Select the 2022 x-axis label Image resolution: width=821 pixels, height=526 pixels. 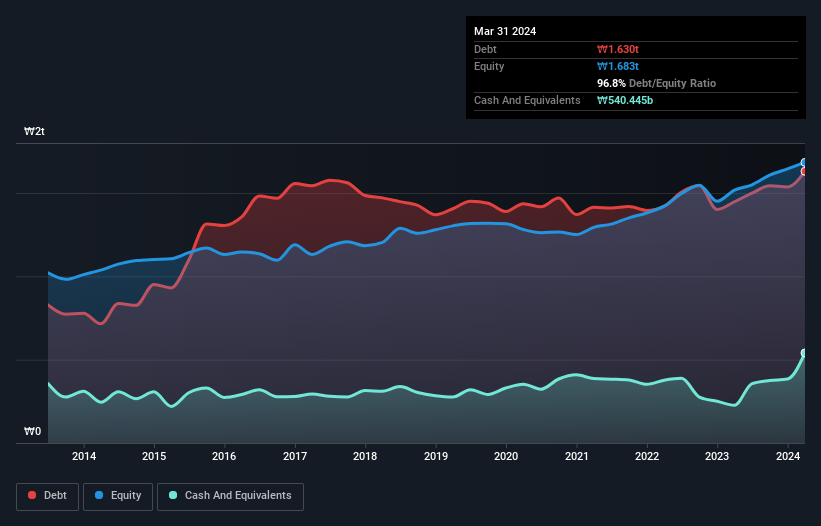point(647,456)
